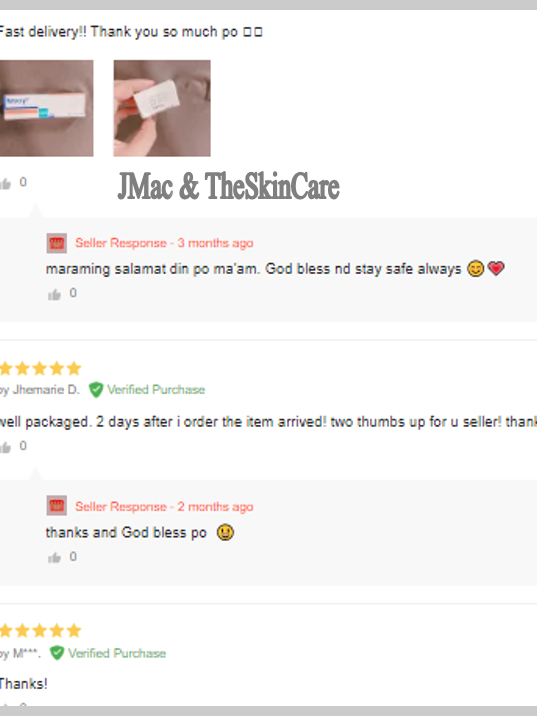Open the medicine box review photo
The image size is (537, 716).
[46, 108]
